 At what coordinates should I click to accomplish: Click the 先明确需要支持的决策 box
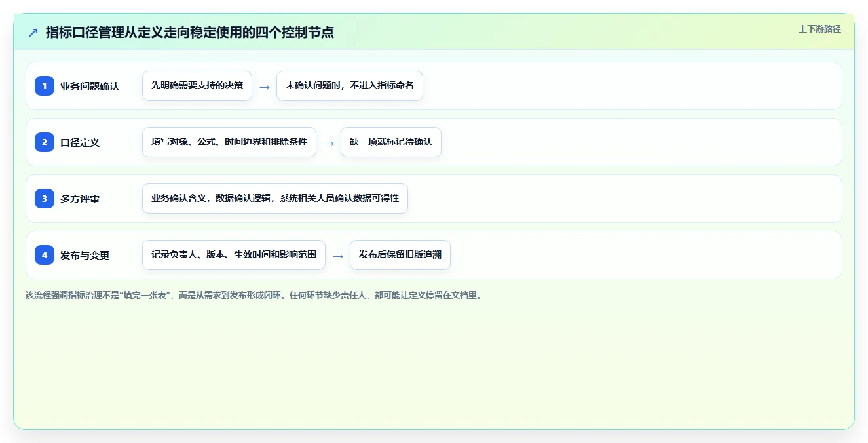(197, 86)
